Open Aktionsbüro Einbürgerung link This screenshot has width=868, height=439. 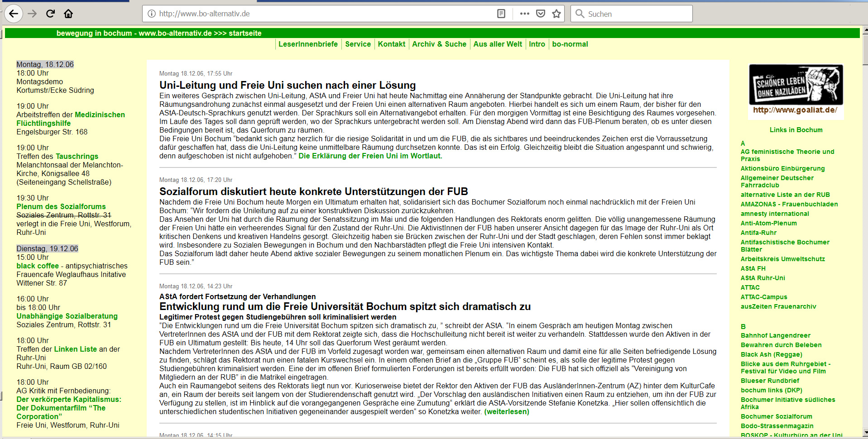click(x=783, y=168)
